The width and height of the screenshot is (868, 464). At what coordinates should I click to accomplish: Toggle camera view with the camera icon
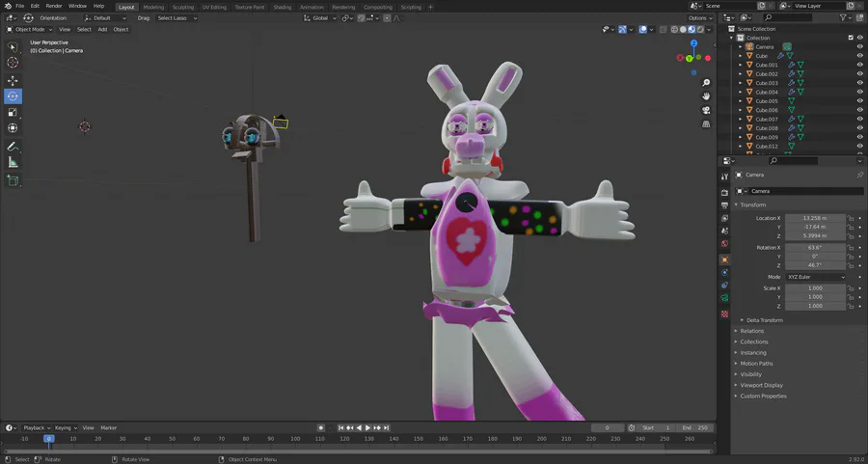coord(706,110)
